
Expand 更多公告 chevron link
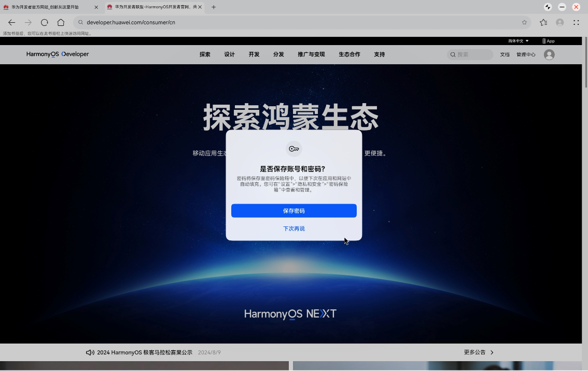click(x=479, y=352)
